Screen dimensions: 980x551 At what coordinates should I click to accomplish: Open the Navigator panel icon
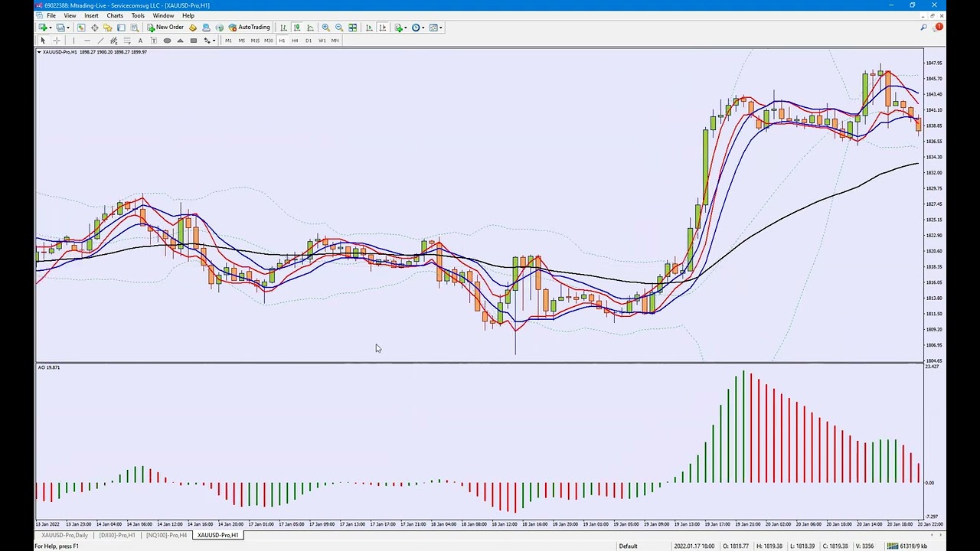(x=108, y=28)
